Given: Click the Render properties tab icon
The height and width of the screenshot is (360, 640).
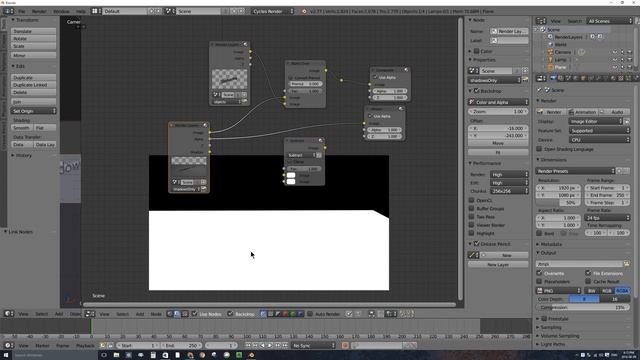Looking at the screenshot, I should point(553,78).
